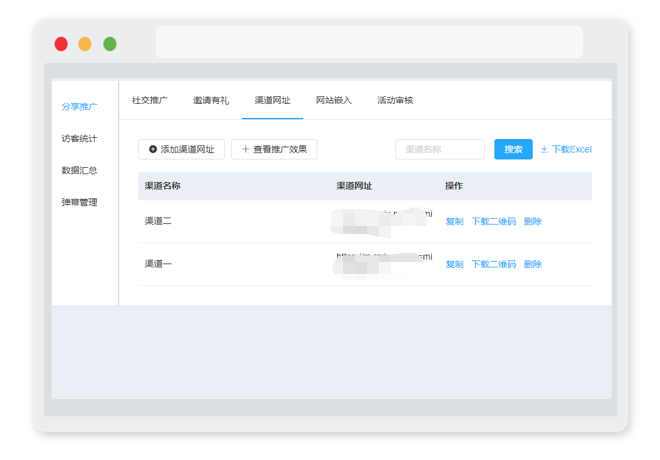Click the red window dot

pos(61,44)
